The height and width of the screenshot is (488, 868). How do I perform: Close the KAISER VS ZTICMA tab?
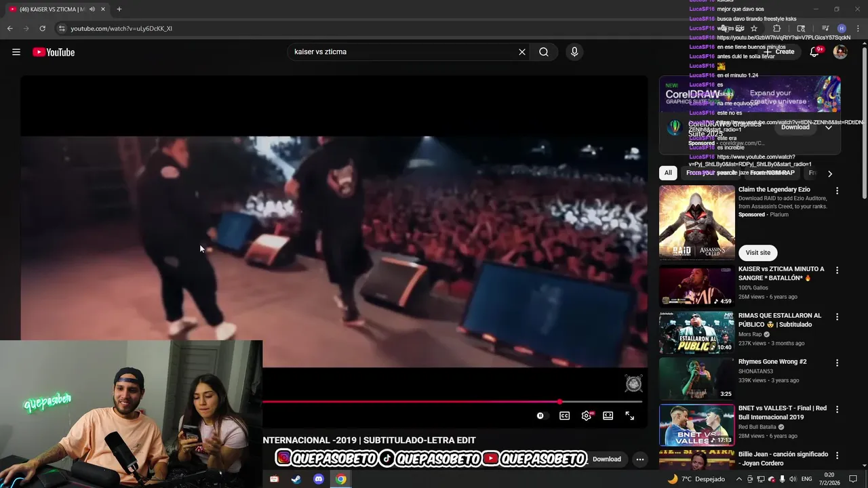click(103, 9)
